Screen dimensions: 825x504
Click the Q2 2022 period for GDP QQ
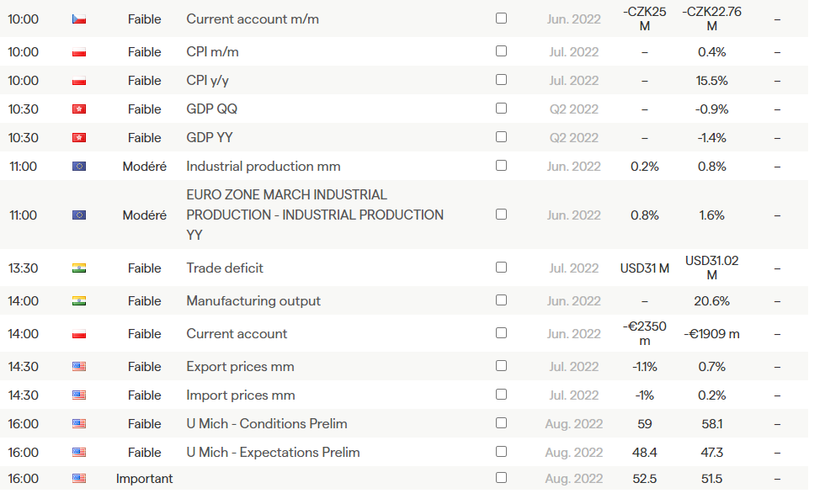point(573,109)
